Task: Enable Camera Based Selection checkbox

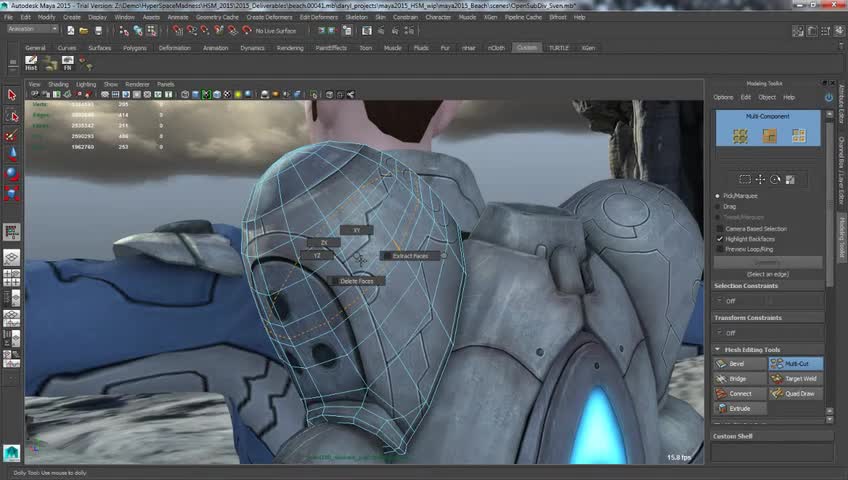Action: pos(719,229)
